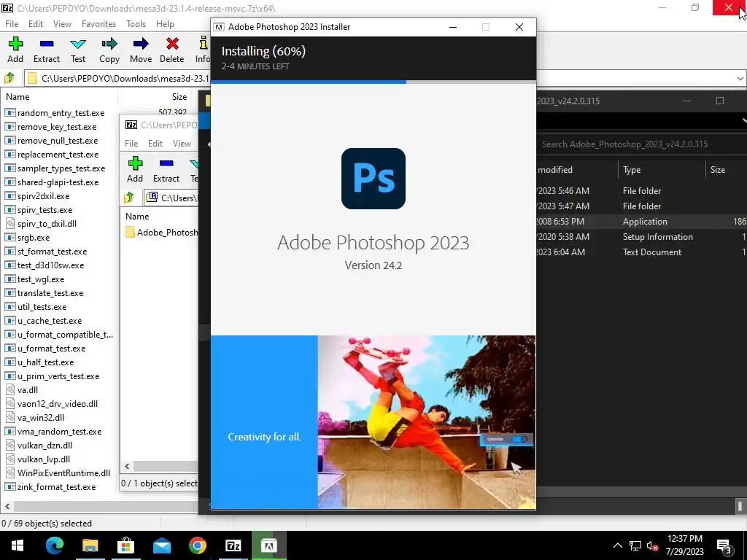The height and width of the screenshot is (560, 747).
Task: Click the Photoshop Ps logo in installer
Action: click(373, 179)
